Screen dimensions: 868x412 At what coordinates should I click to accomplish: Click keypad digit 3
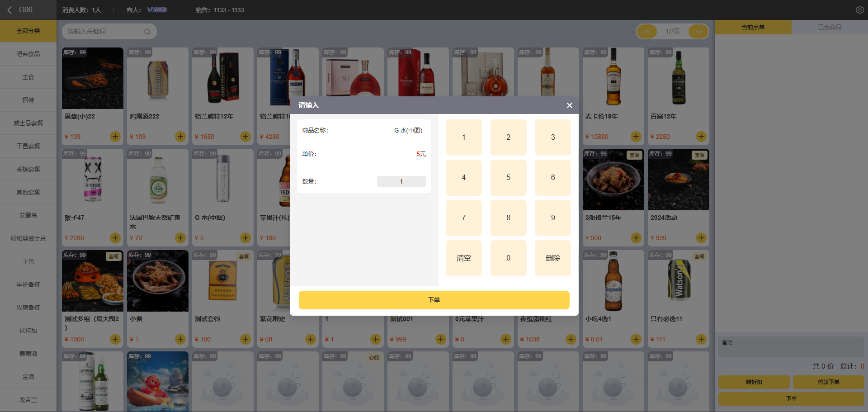pos(553,137)
